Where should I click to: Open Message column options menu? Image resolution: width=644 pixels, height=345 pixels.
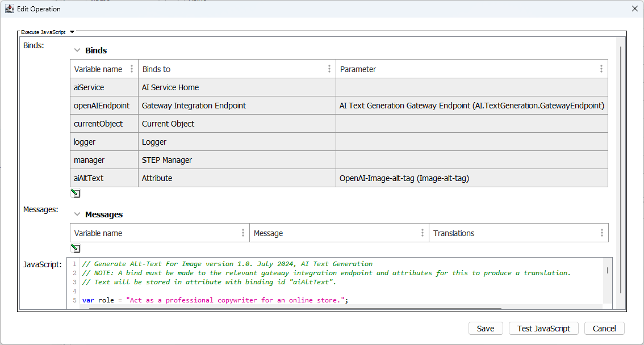[x=423, y=233]
